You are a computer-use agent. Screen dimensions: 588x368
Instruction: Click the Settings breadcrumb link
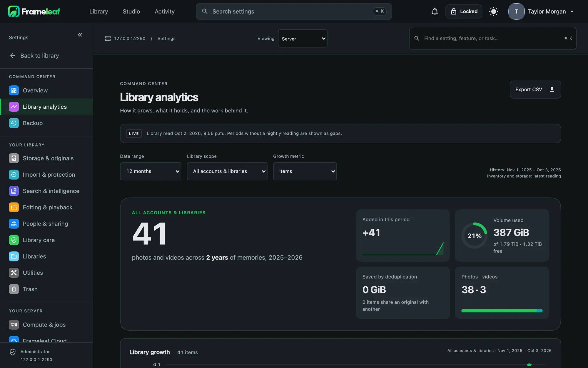click(166, 39)
